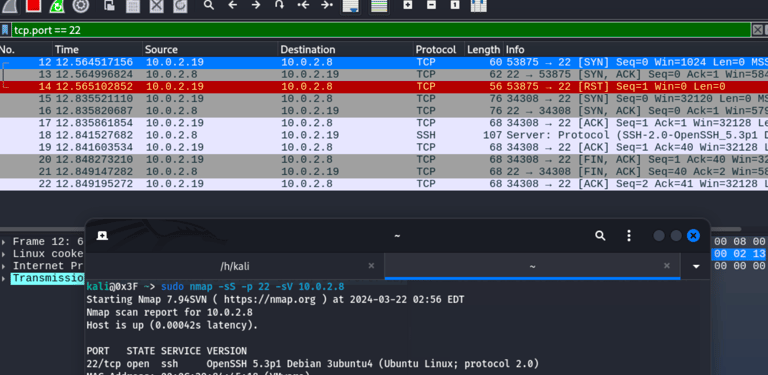The width and height of the screenshot is (768, 375).
Task: Select packet 21 in the list
Action: click(384, 171)
